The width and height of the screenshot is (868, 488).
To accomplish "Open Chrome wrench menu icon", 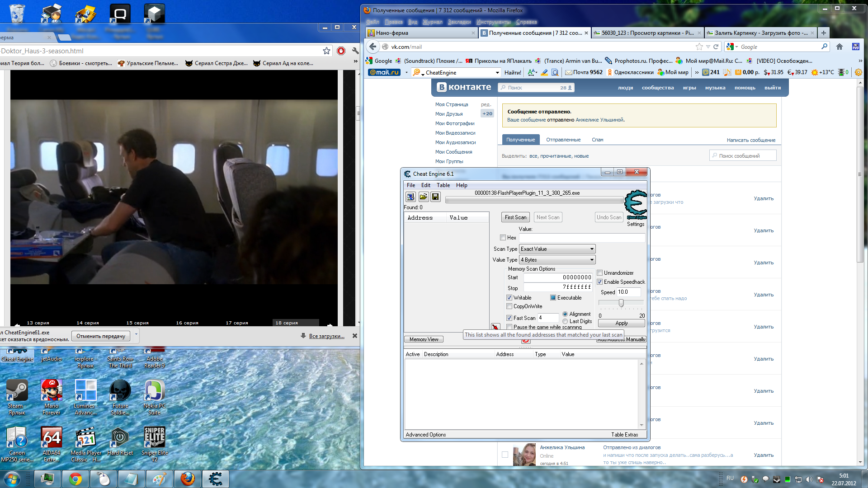I will tap(355, 51).
